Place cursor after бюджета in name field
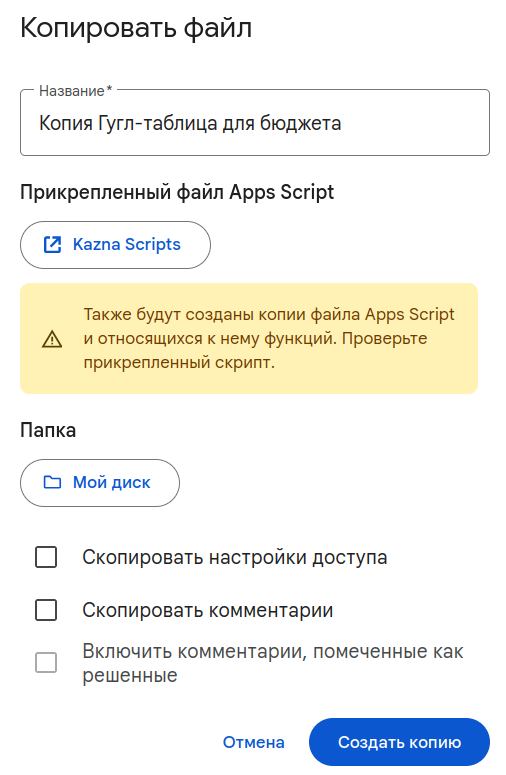The height and width of the screenshot is (775, 506). (x=342, y=123)
